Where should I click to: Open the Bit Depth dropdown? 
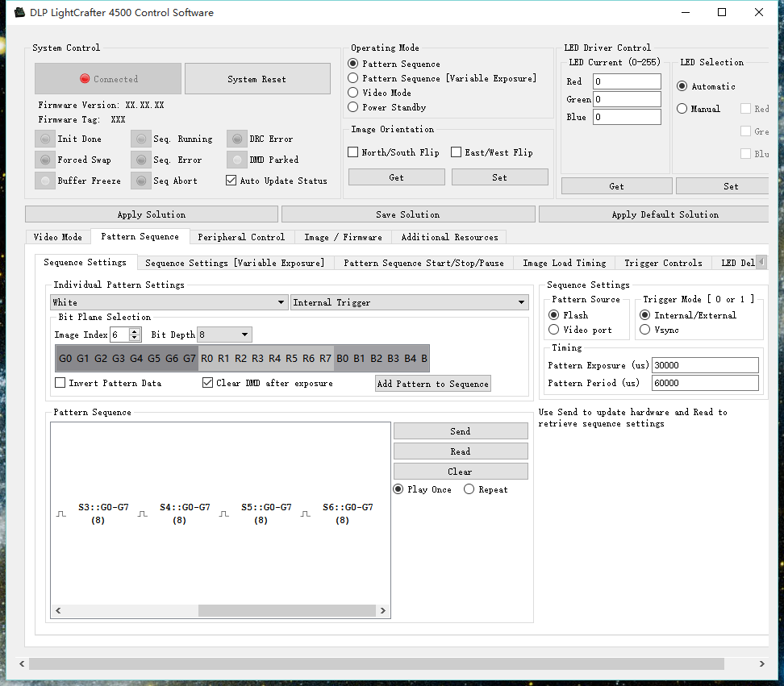pyautogui.click(x=224, y=335)
